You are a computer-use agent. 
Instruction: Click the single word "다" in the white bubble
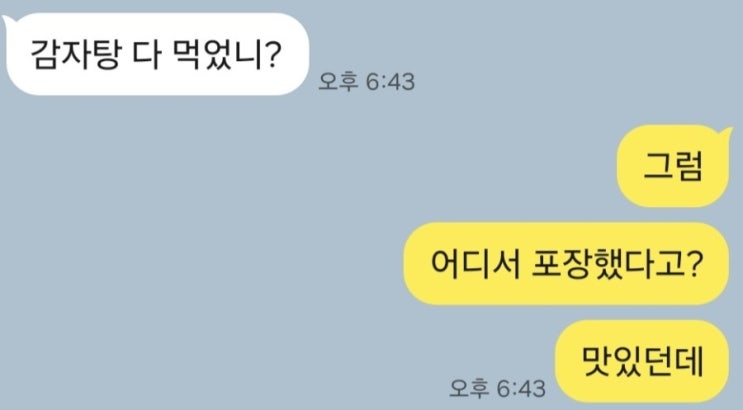click(145, 55)
